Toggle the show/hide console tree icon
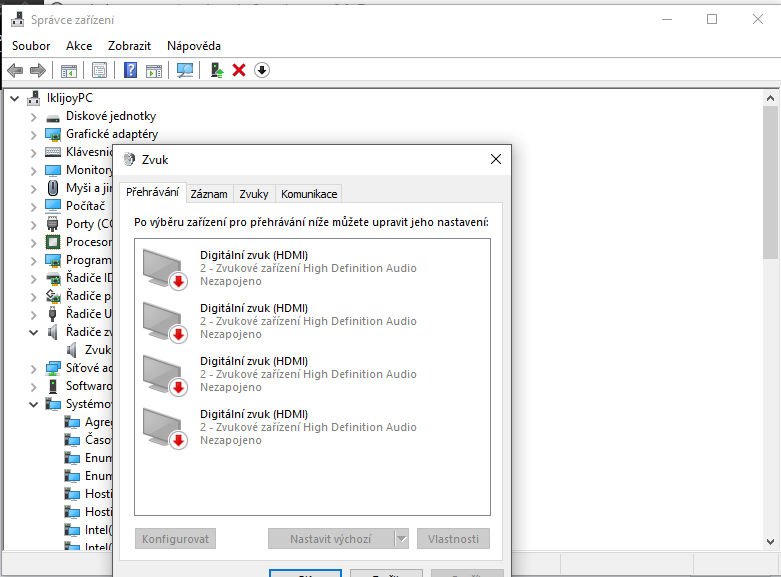Viewport: 781px width, 577px height. 69,70
